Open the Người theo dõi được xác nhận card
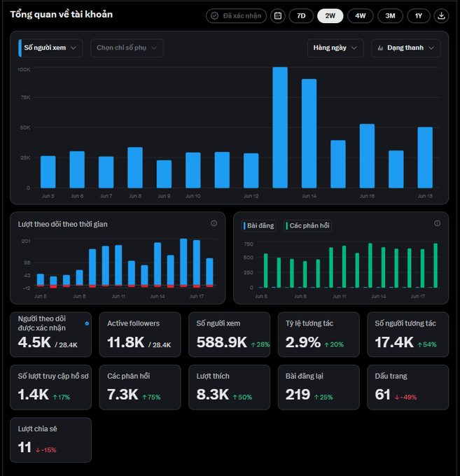 [50, 335]
